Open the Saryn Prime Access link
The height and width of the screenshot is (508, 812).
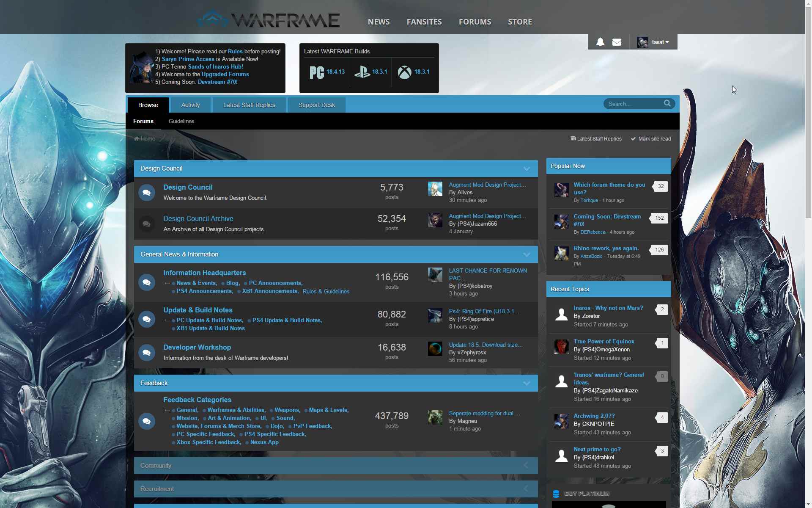(187, 59)
